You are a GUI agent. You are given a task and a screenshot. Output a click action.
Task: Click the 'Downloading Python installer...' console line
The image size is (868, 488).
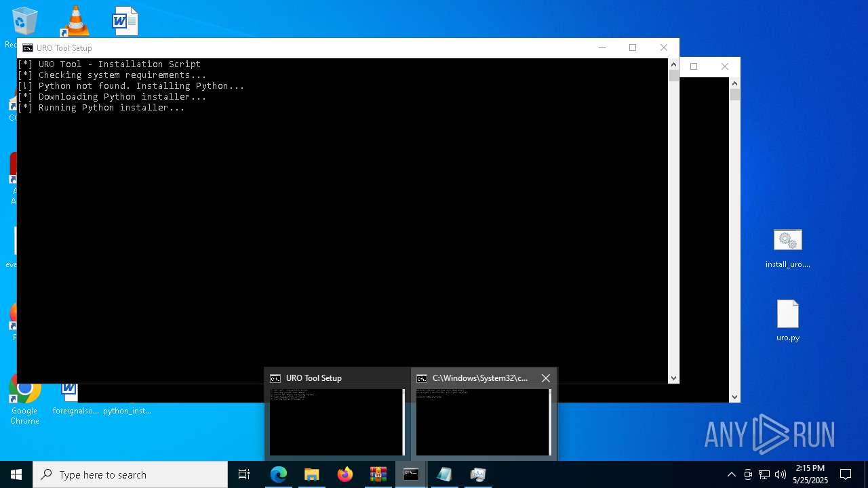coord(112,97)
